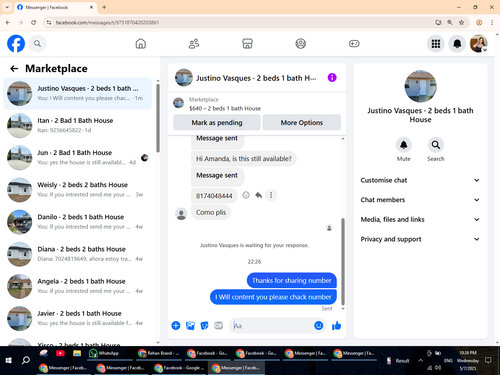Open the browser tab search dropdown
This screenshot has width=500, height=375.
point(7,7)
